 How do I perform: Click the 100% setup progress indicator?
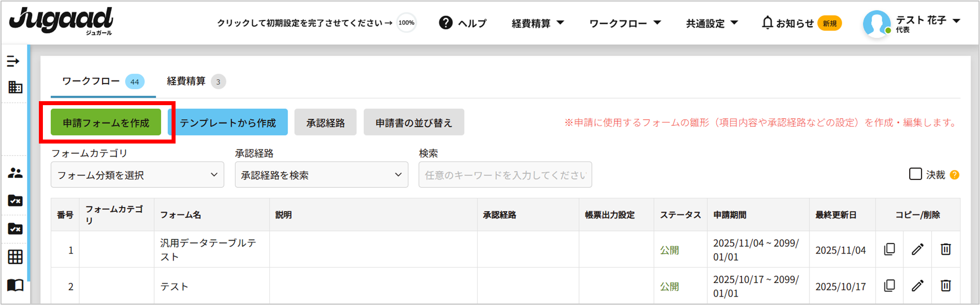(406, 23)
